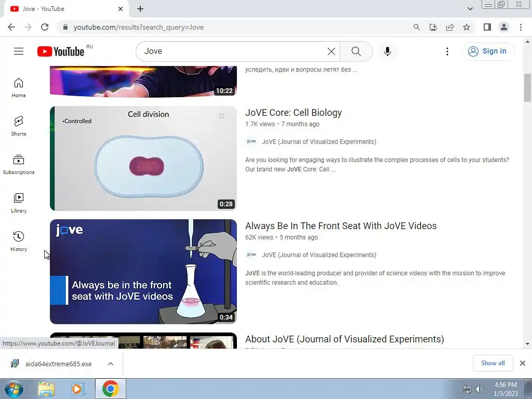532x399 pixels.
Task: Click the scrollbar down arrow
Action: click(527, 344)
